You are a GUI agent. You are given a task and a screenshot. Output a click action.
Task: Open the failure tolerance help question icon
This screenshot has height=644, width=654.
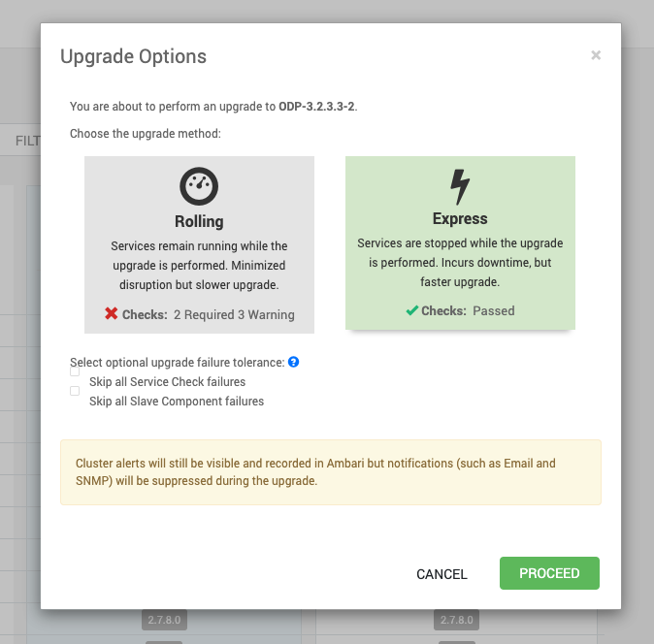tap(294, 362)
